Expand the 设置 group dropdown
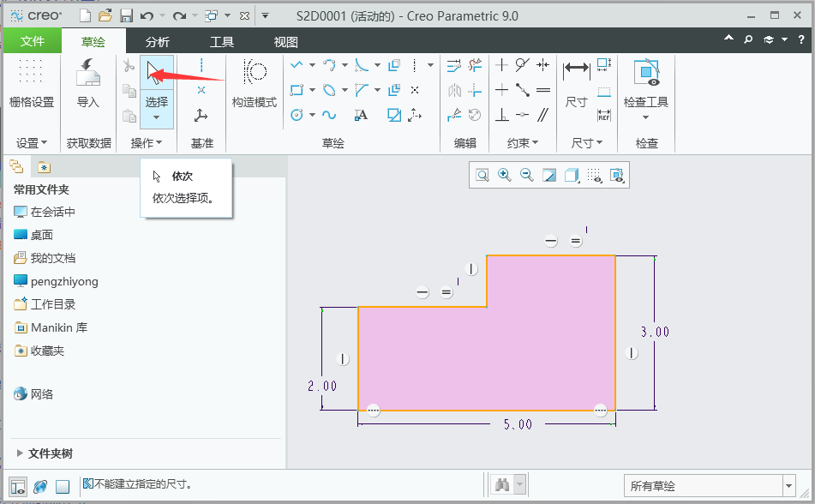Image resolution: width=815 pixels, height=504 pixels. pyautogui.click(x=31, y=142)
